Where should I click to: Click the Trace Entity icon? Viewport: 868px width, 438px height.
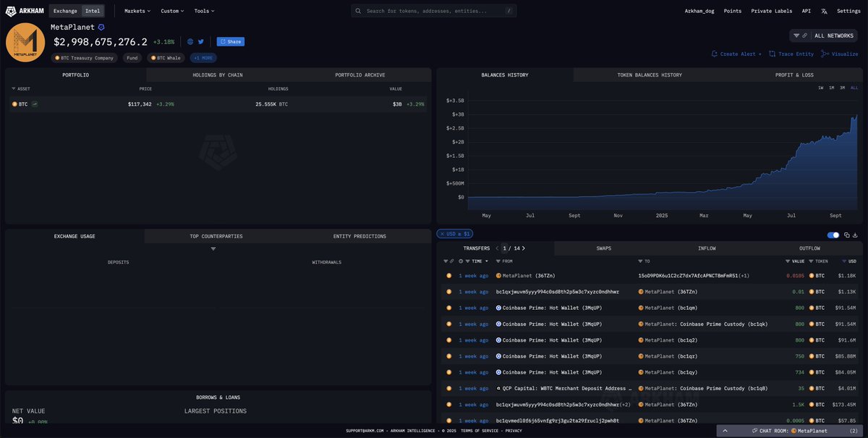click(x=772, y=54)
